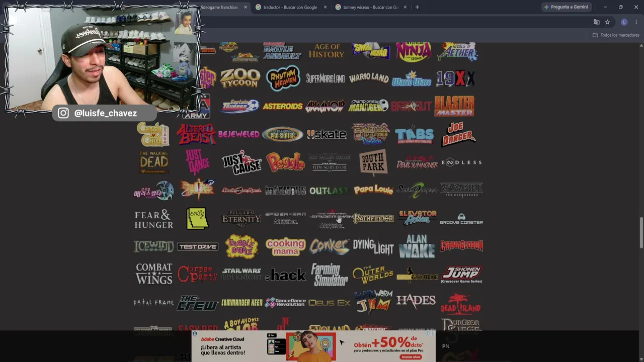
Task: Select the Fear & Hunger logo
Action: click(153, 219)
